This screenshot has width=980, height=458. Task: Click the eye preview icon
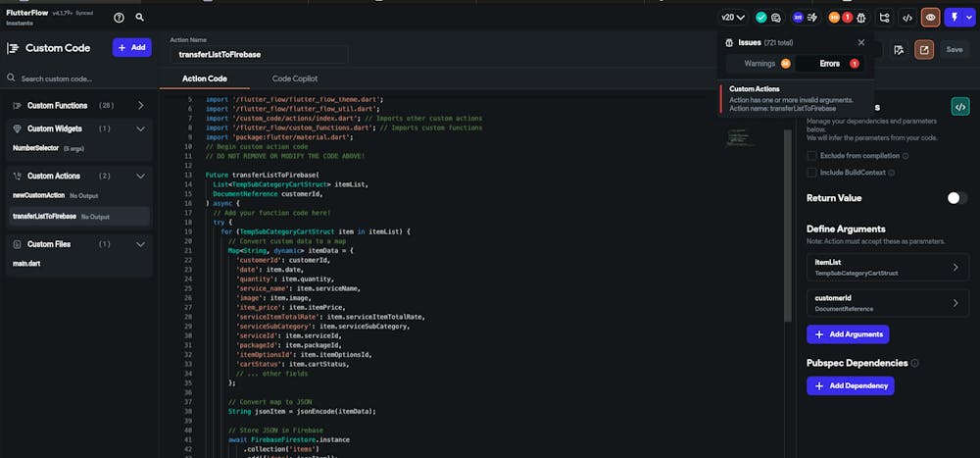click(930, 18)
